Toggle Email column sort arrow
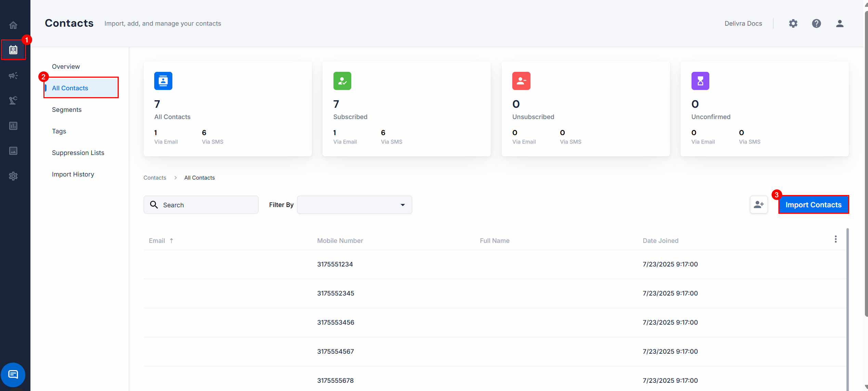 pos(171,240)
